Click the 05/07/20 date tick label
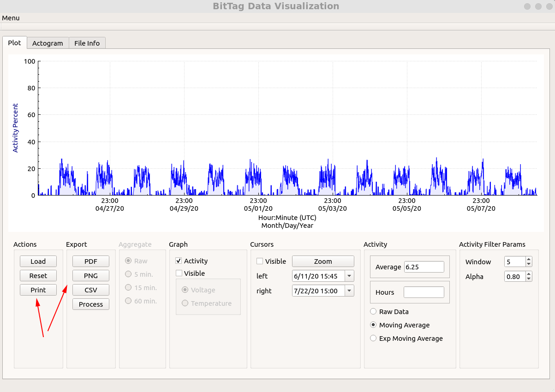The width and height of the screenshot is (555, 392). pos(481,208)
